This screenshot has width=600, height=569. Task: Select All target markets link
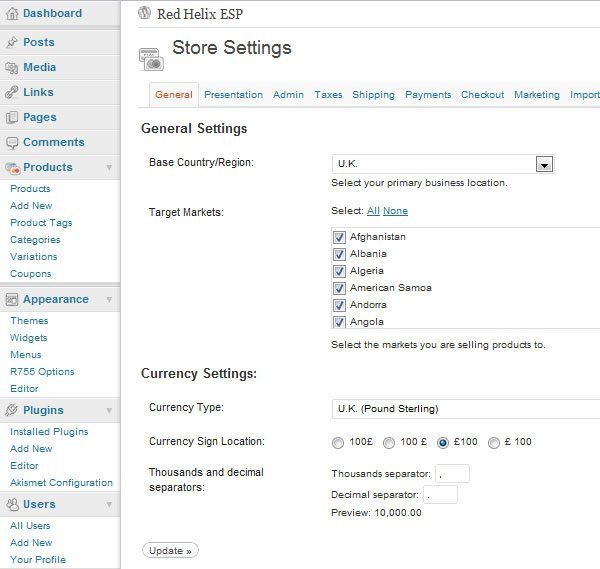(373, 211)
